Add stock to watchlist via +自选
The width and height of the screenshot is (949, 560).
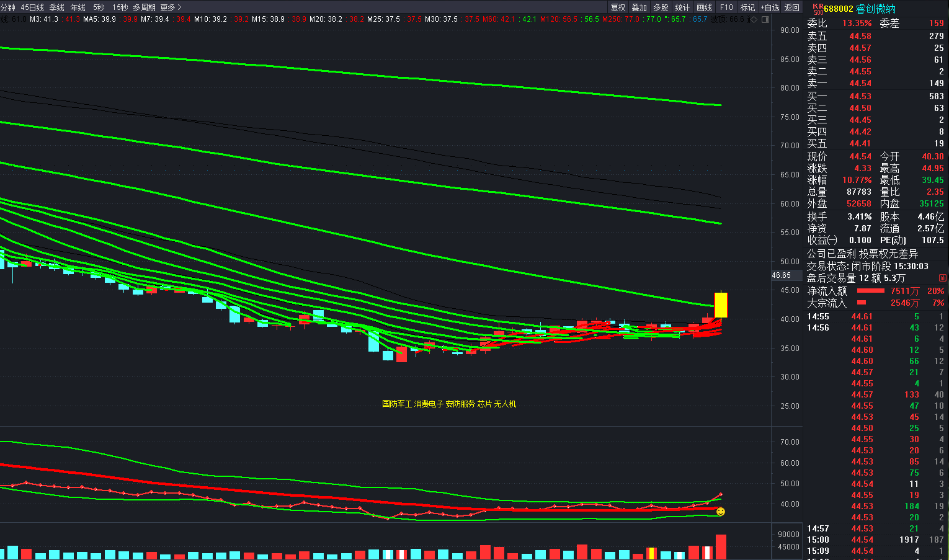point(770,7)
